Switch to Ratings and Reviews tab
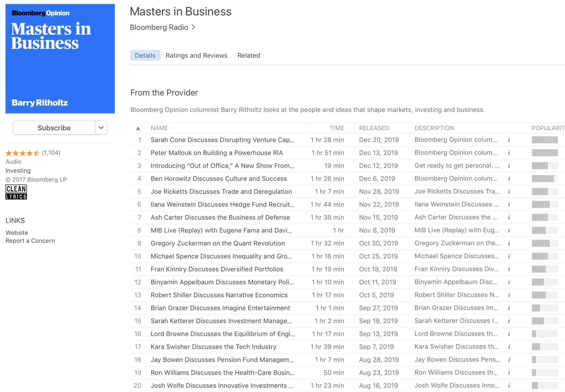565x392 pixels. click(196, 56)
